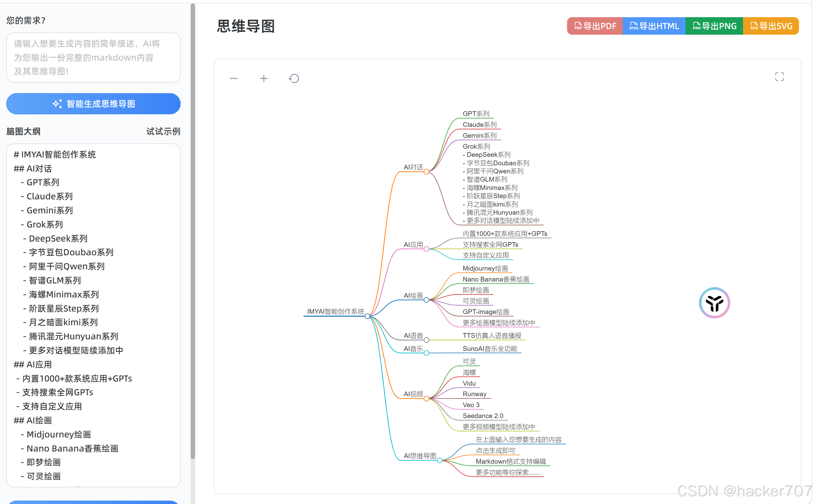Collapse the AI对话 node circle

(x=426, y=172)
